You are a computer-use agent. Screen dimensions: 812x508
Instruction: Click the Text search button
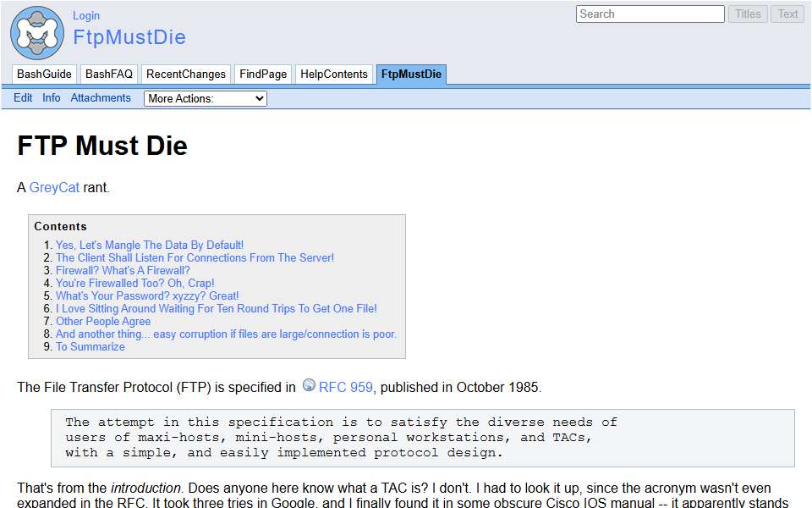pyautogui.click(x=787, y=14)
